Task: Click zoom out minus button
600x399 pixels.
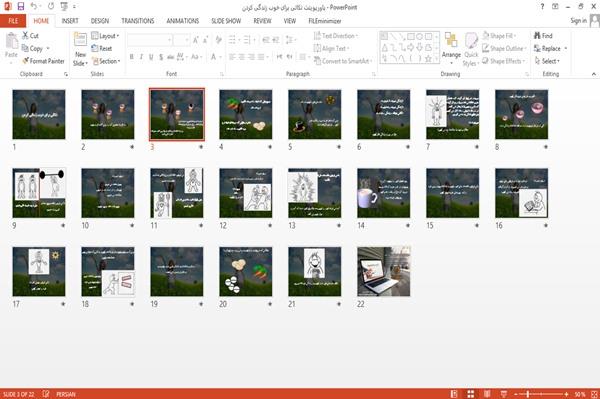Action: coord(516,394)
